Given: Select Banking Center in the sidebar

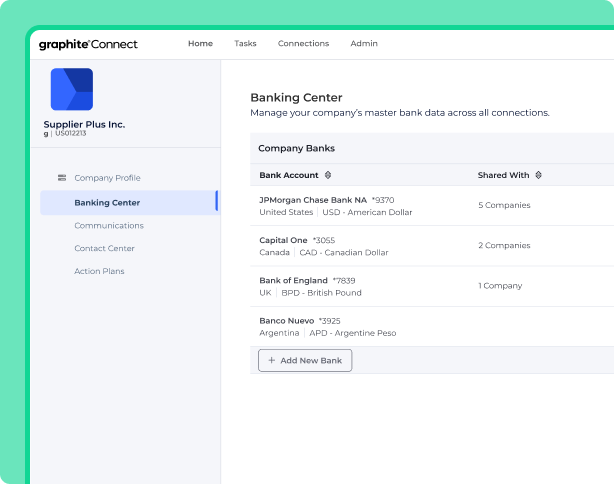Looking at the screenshot, I should (x=129, y=202).
